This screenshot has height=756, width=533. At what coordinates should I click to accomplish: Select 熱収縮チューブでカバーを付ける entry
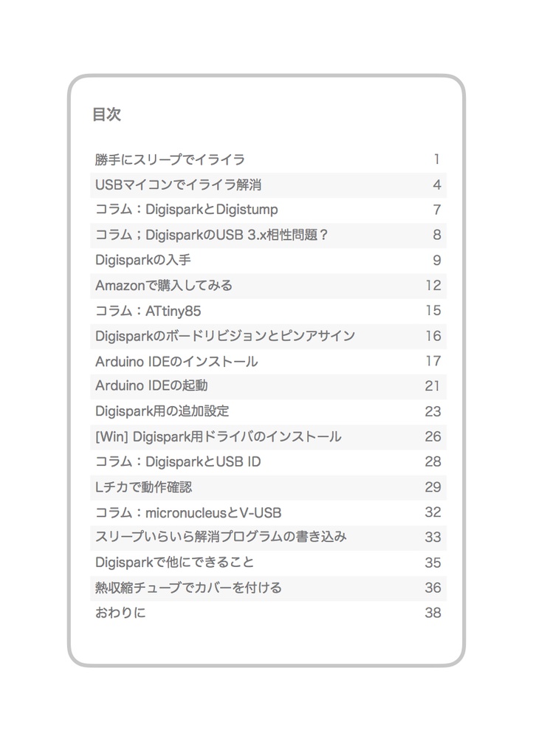pyautogui.click(x=188, y=588)
